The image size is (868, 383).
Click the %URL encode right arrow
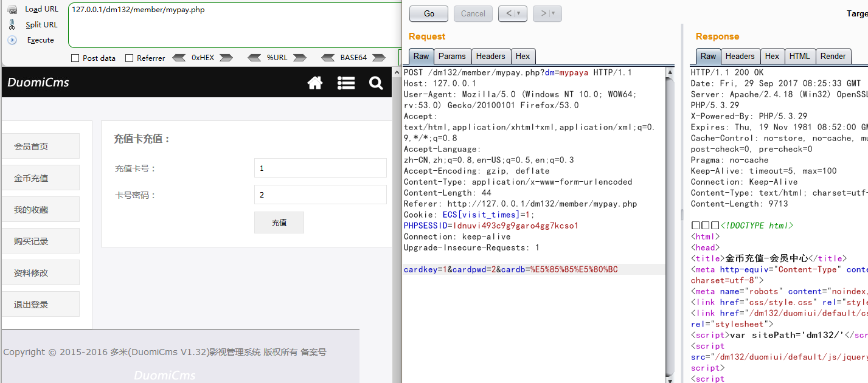(x=299, y=58)
